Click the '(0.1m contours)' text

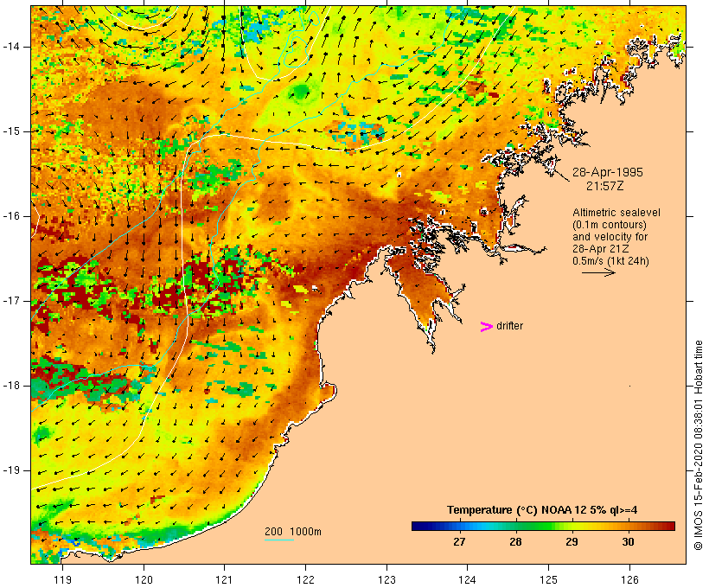(x=610, y=225)
